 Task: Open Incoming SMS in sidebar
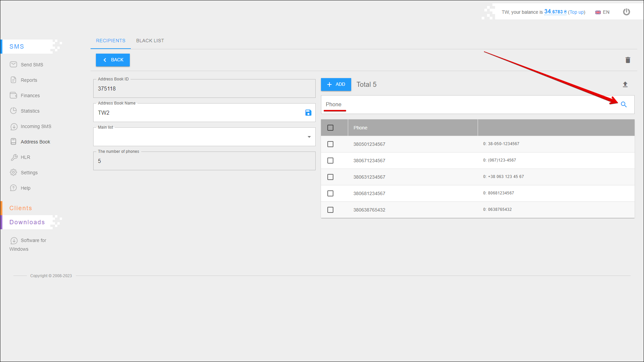coord(36,126)
